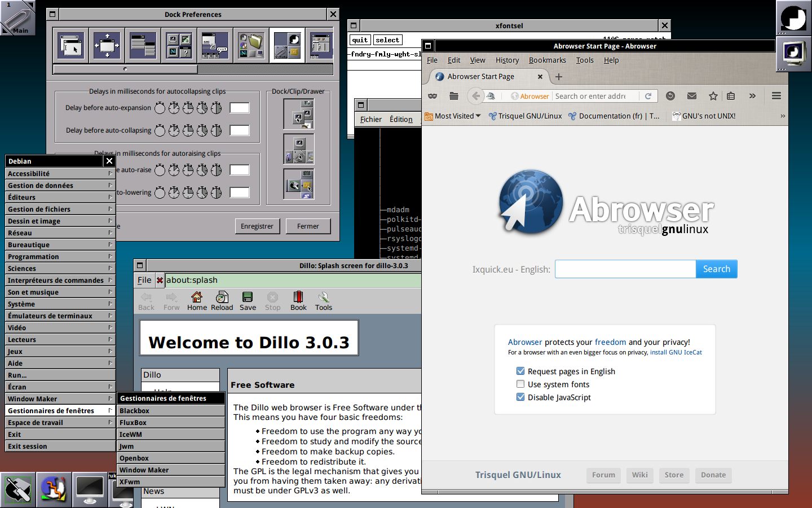This screenshot has width=812, height=508.
Task: Toggle top Dock/Clip/Drawer dock option button
Action: pyautogui.click(x=299, y=114)
